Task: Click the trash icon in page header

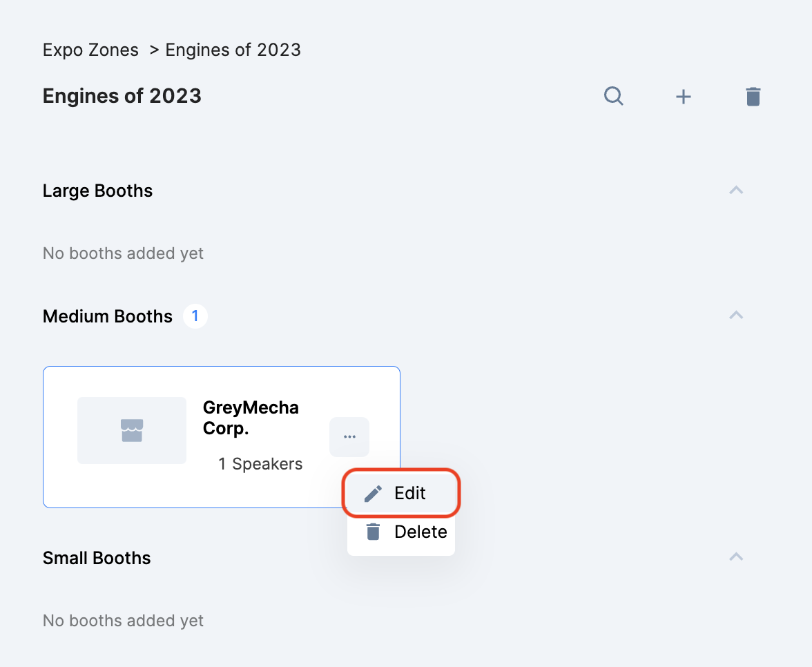Action: [x=753, y=97]
